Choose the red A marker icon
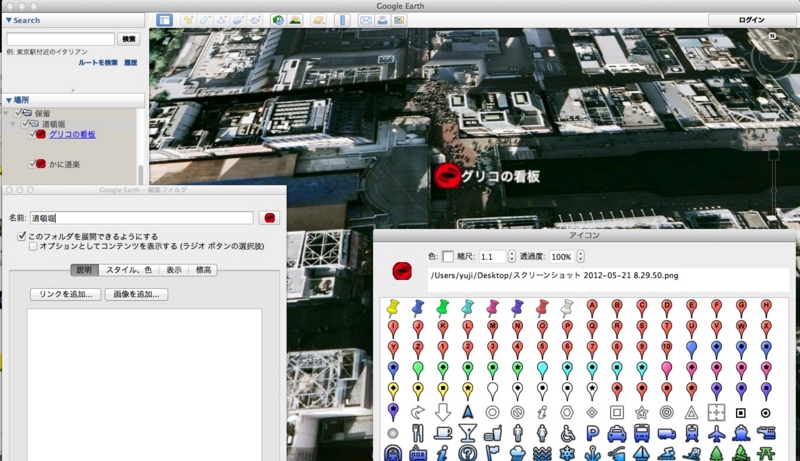The height and width of the screenshot is (461, 800). (592, 308)
